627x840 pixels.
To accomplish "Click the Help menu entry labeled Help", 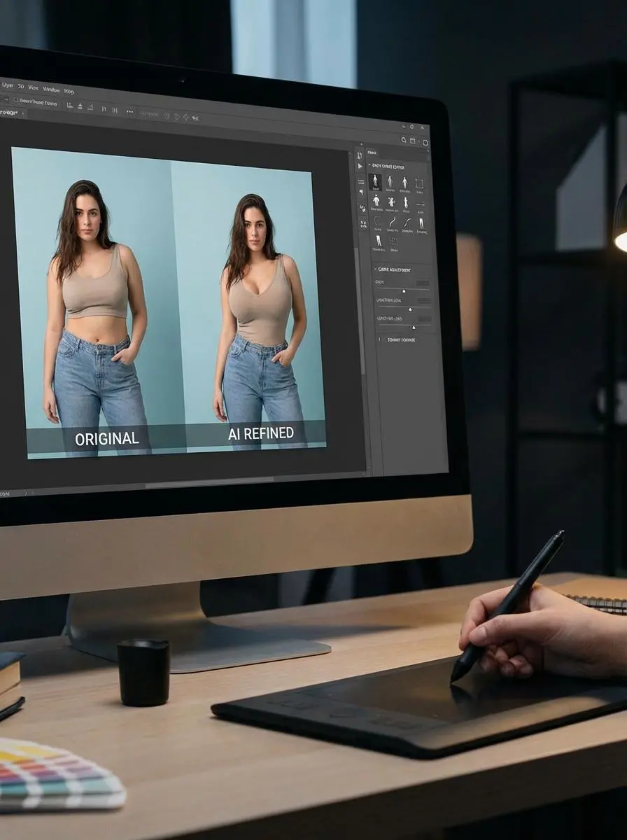I will point(69,92).
